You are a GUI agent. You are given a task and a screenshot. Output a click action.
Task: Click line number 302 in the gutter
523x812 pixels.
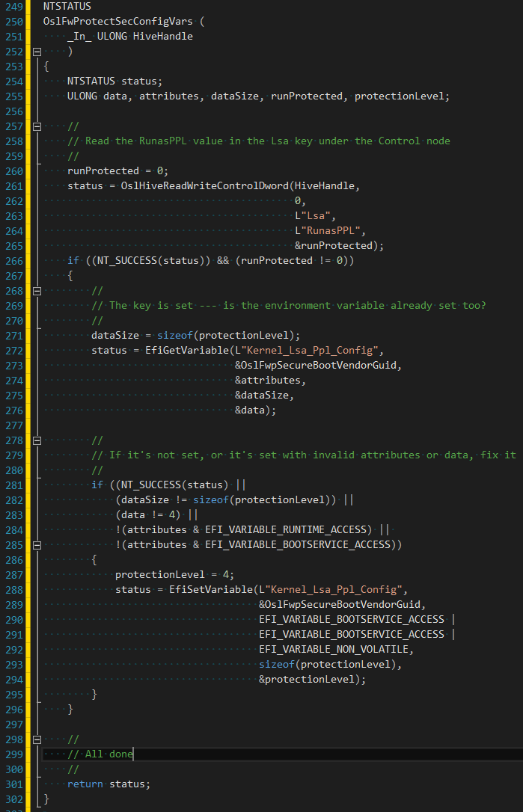tap(14, 799)
